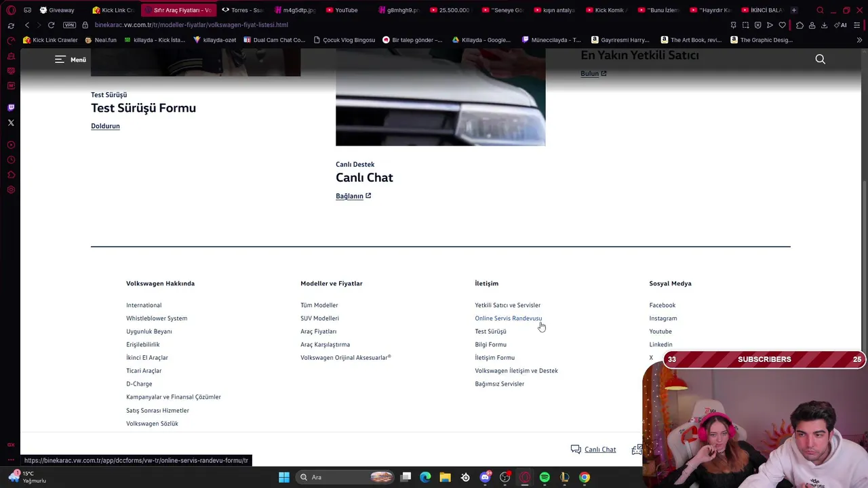The height and width of the screenshot is (488, 868).
Task: Open Spotify from the taskbar
Action: click(545, 477)
